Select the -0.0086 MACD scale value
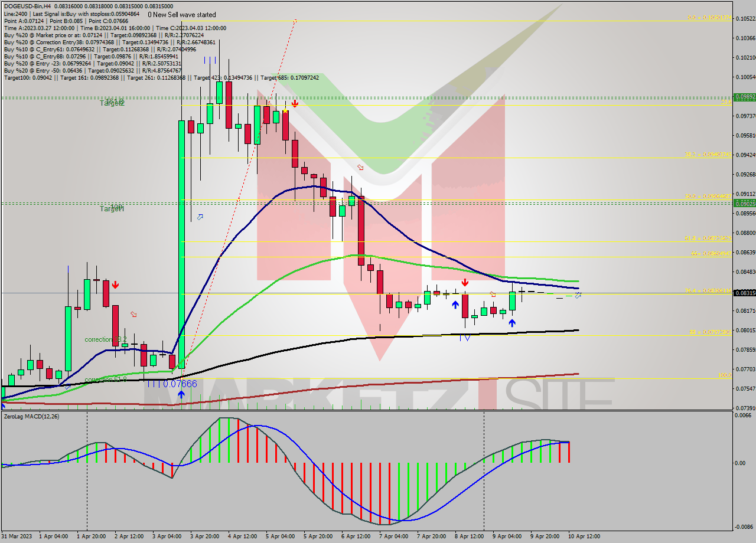 point(744,527)
